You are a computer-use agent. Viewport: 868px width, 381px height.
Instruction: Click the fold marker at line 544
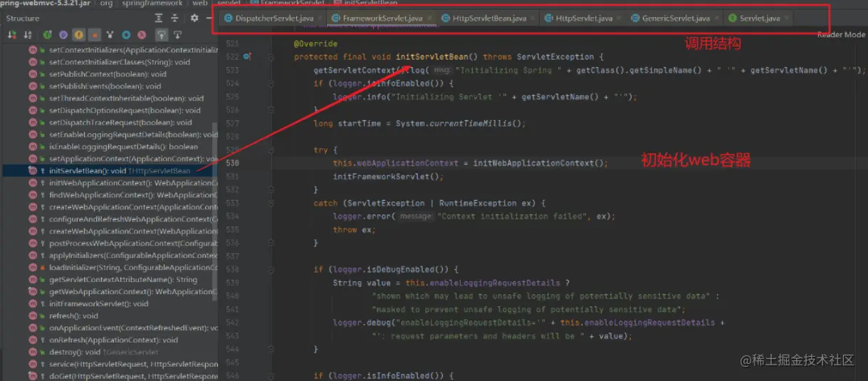pyautogui.click(x=271, y=349)
